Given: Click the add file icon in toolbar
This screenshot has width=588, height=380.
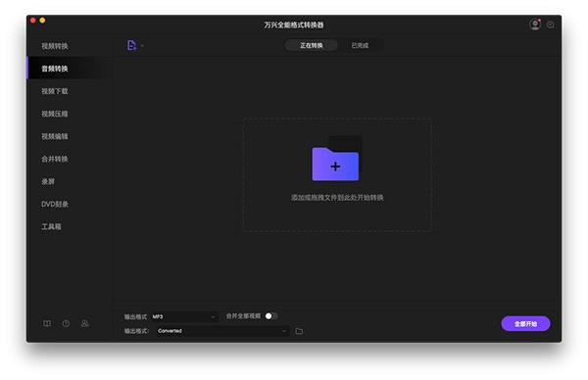Looking at the screenshot, I should tap(131, 45).
